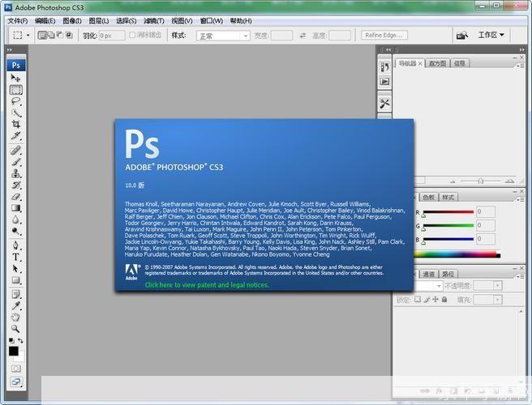Image resolution: width=532 pixels, height=405 pixels.
Task: Reset default foreground and background colors
Action: pyautogui.click(x=11, y=340)
